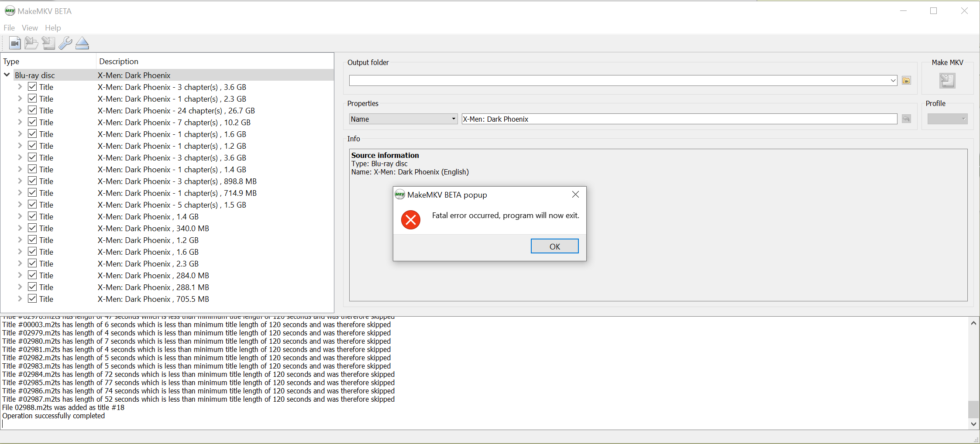The height and width of the screenshot is (444, 980).
Task: Select the second 3 chapter(s), 3.6 GB title row
Action: [x=167, y=157]
